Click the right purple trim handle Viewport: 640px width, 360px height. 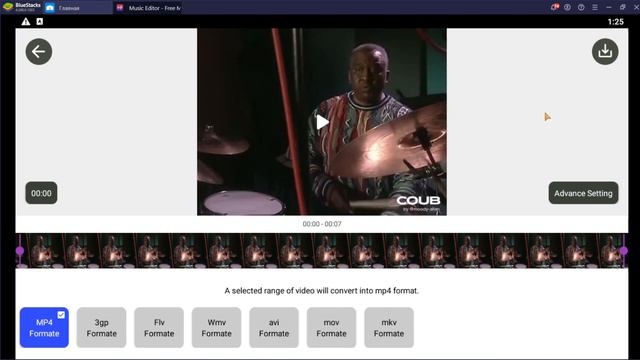pos(624,251)
